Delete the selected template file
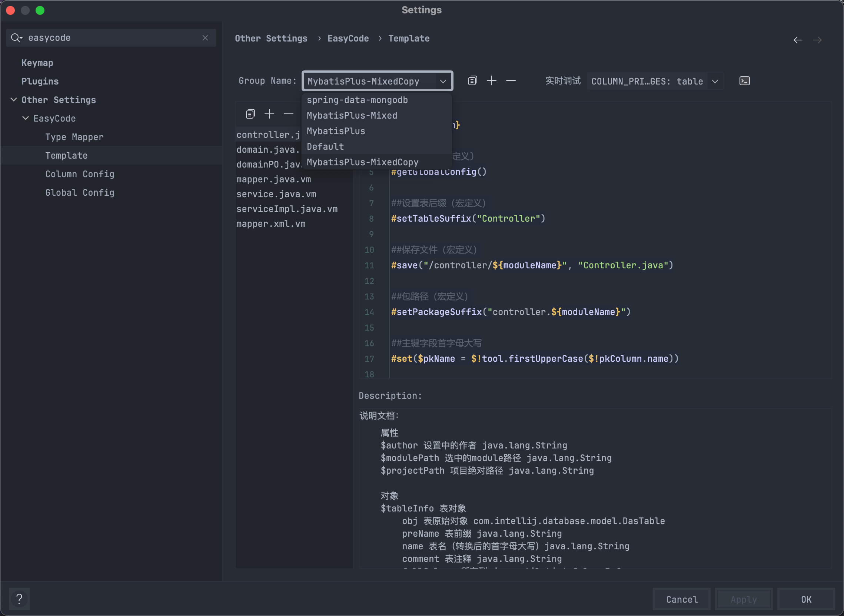This screenshot has width=844, height=616. tap(289, 114)
